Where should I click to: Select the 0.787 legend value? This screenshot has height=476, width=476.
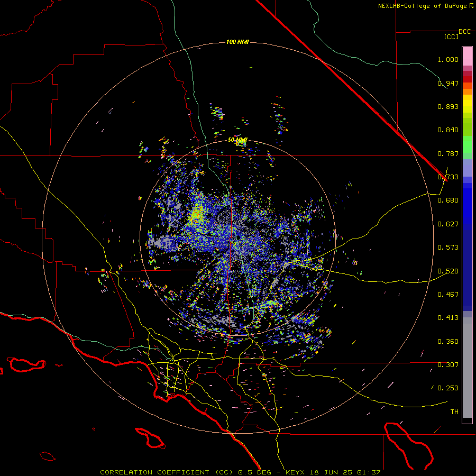coord(448,153)
